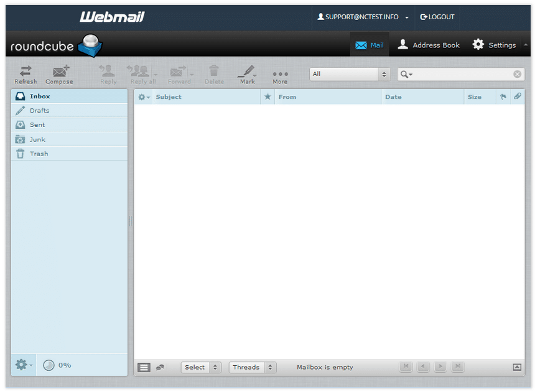Sort messages by Date column
Viewport: 535px width, 392px height.
422,97
